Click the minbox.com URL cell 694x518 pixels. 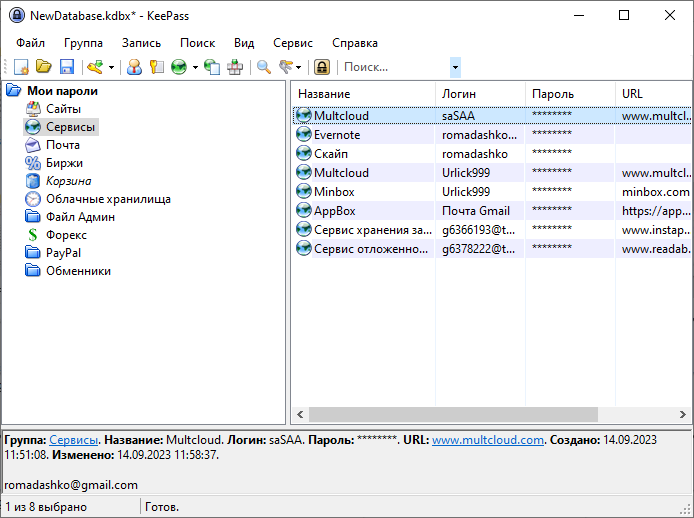click(x=655, y=192)
